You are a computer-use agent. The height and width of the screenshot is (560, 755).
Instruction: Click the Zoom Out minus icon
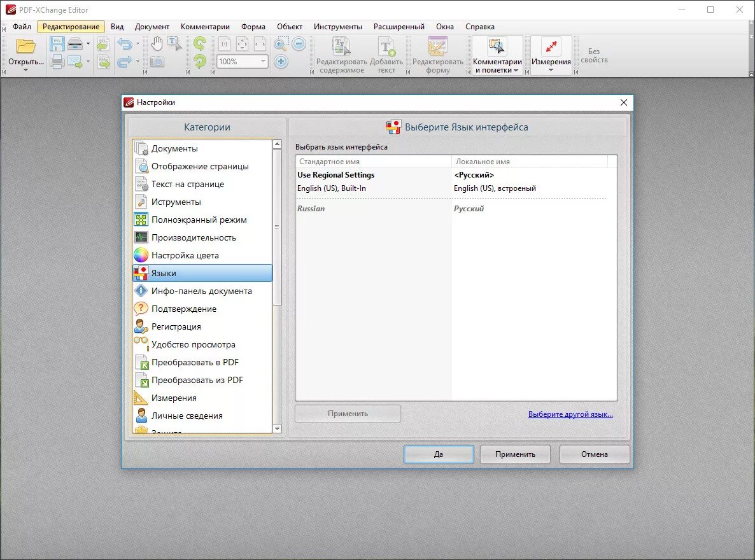click(x=299, y=44)
